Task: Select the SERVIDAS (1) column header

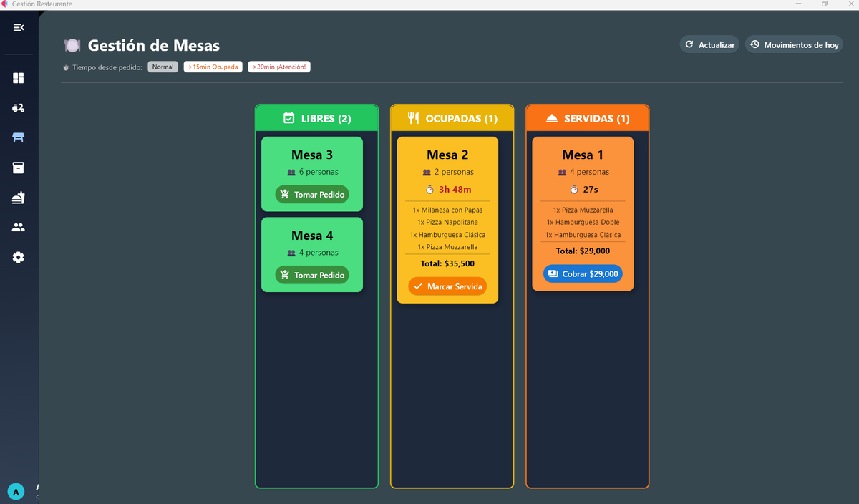Action: (587, 118)
